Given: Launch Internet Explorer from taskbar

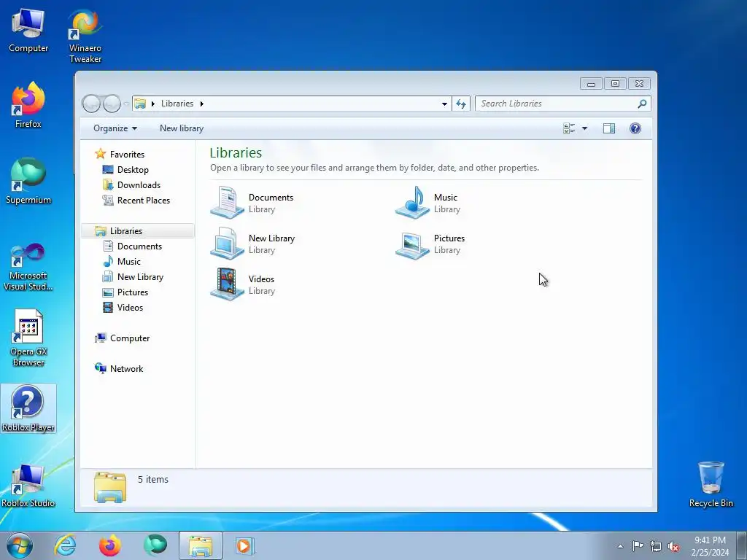Looking at the screenshot, I should point(65,545).
